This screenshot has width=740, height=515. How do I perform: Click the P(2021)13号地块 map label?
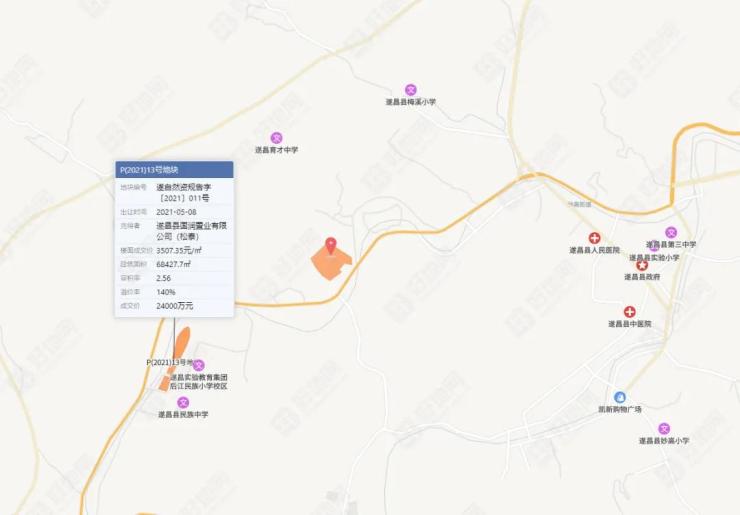click(x=170, y=362)
